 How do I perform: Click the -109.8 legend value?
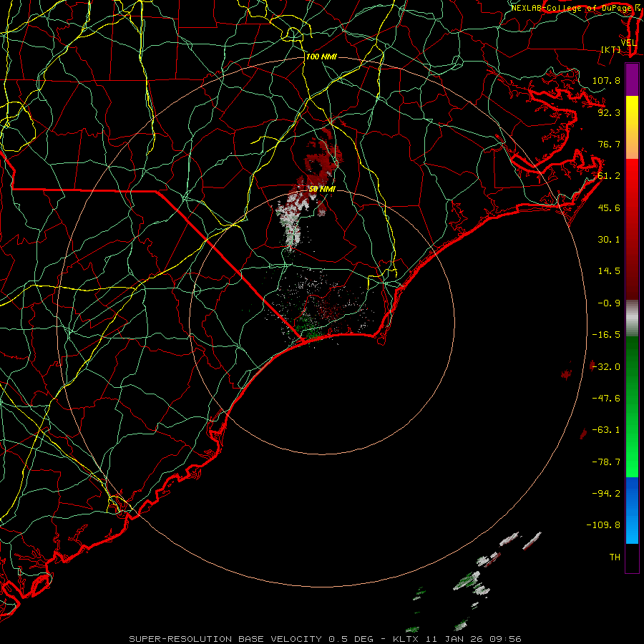pos(603,525)
